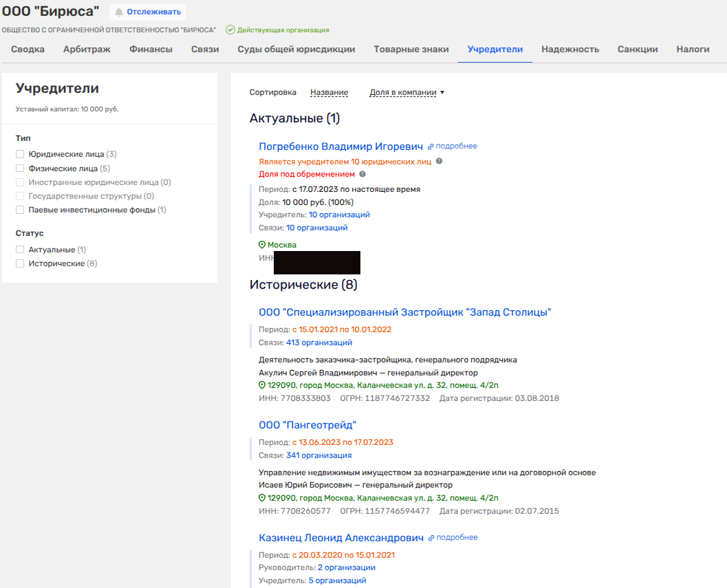Go to the 'Финансы' tab

(x=151, y=50)
